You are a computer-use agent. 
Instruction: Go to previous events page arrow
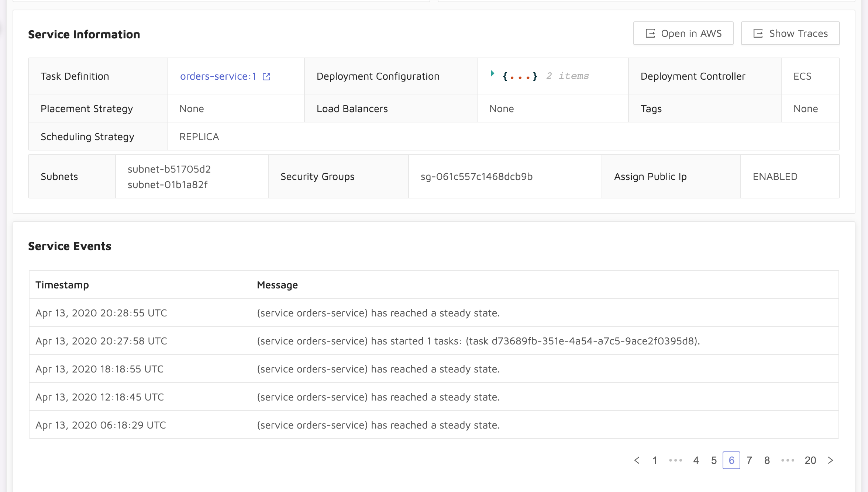coord(637,460)
